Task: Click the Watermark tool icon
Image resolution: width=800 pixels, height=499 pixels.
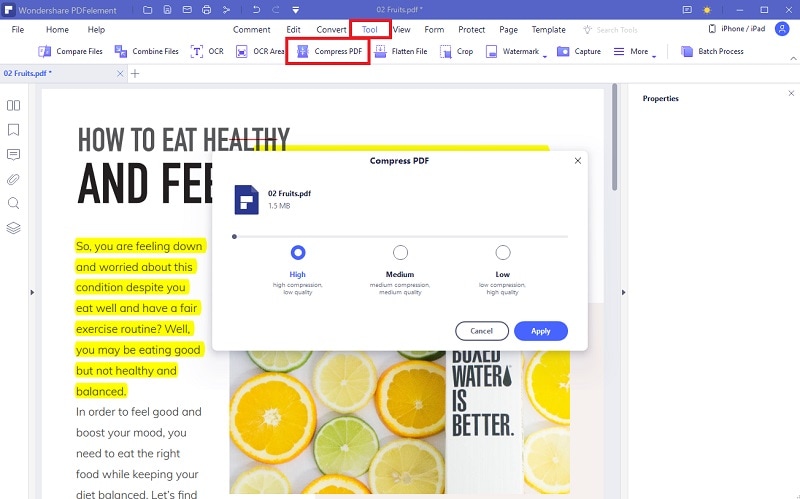Action: pyautogui.click(x=491, y=51)
